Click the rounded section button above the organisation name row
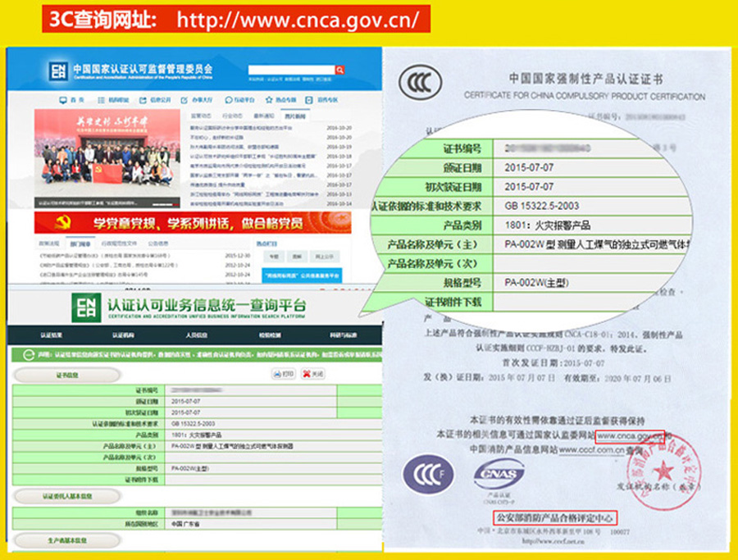 tap(67, 496)
